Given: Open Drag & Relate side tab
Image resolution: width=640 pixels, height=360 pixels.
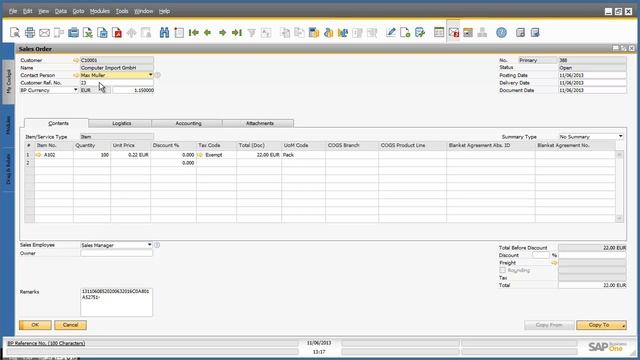Looking at the screenshot, I should point(8,169).
